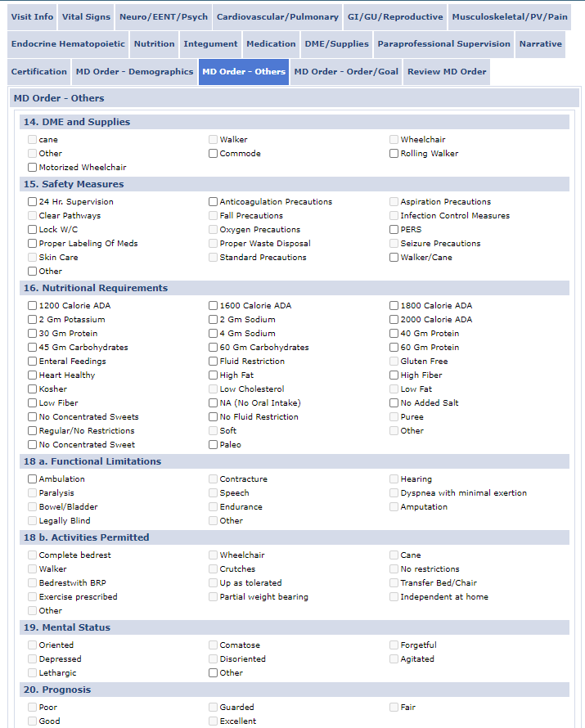
Task: Check Ambulation under Functional Limitations
Action: coord(32,479)
